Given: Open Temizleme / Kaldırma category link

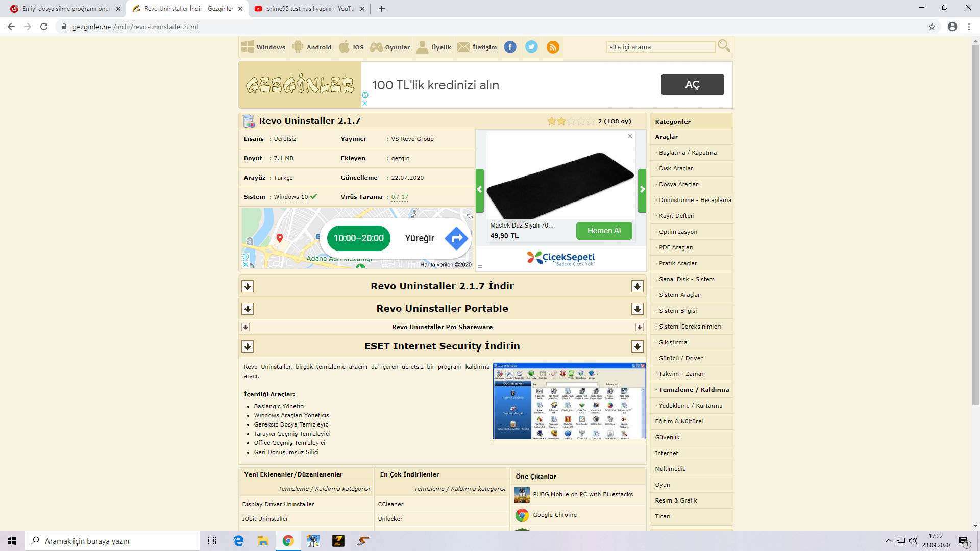Looking at the screenshot, I should point(694,390).
